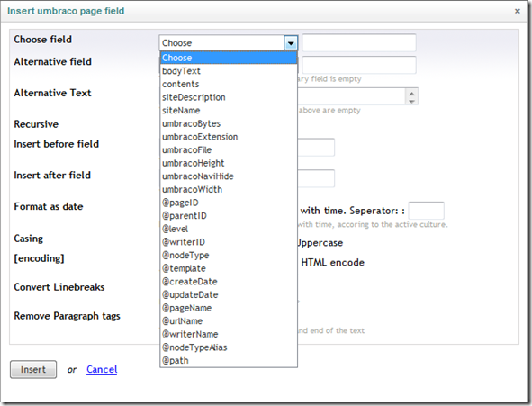Click the Insert before field text box

coord(316,148)
